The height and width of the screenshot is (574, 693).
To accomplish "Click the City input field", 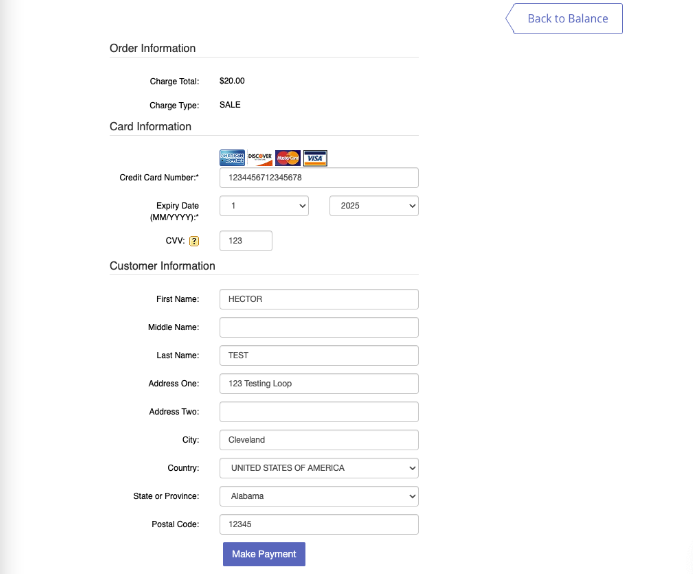I will pyautogui.click(x=319, y=440).
